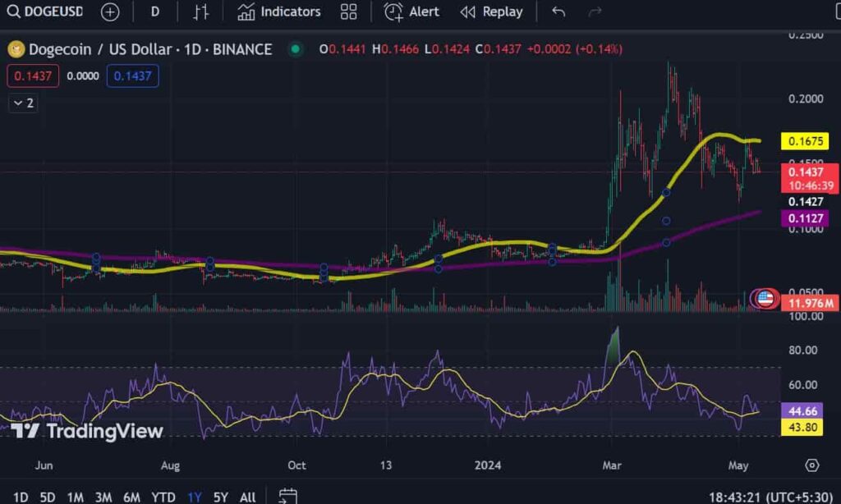Select the 6M time range
The image size is (841, 504).
pos(131,497)
